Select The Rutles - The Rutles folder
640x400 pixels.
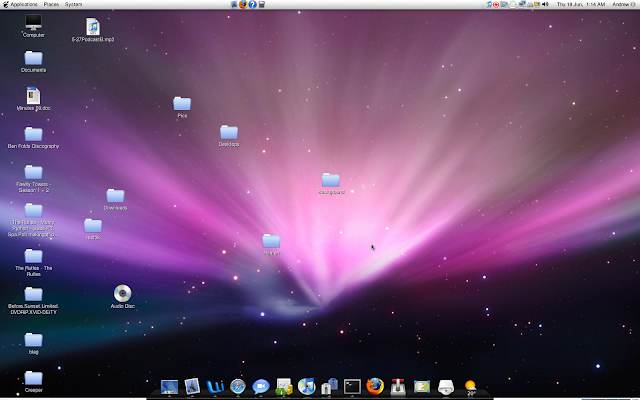tap(33, 262)
